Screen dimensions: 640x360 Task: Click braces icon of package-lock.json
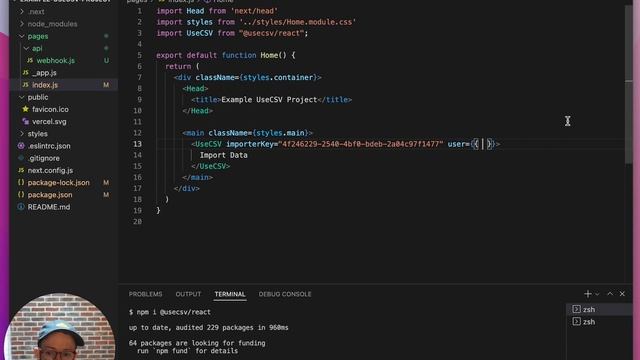pos(21,182)
